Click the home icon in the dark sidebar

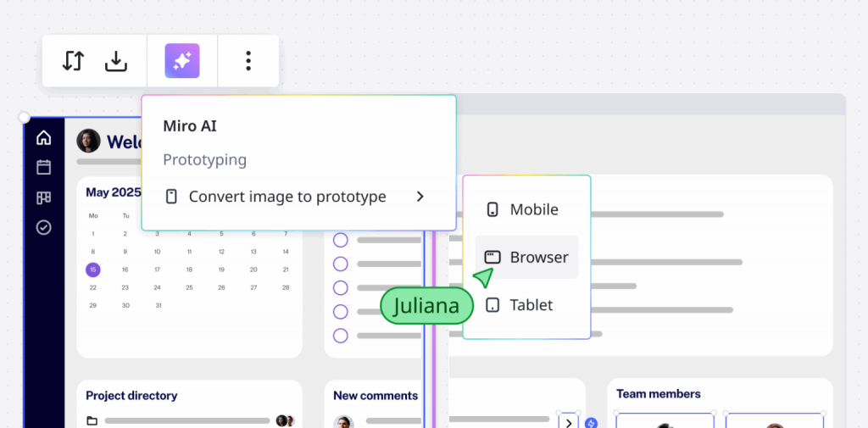point(44,138)
